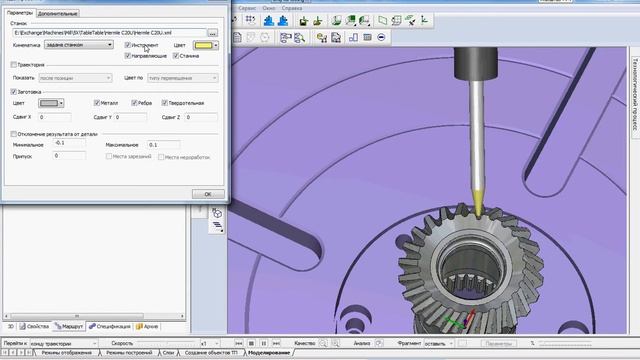Click the stacked lines icon left of viewport
640x360 pixels.
click(218, 226)
